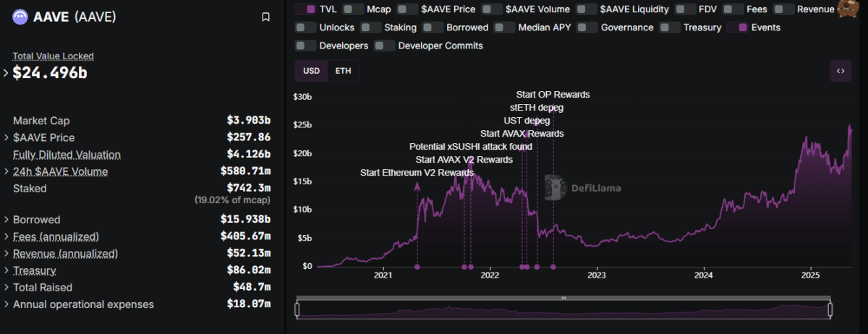The height and width of the screenshot is (334, 868).
Task: Click the AAVE protocol logo icon
Action: point(20,16)
